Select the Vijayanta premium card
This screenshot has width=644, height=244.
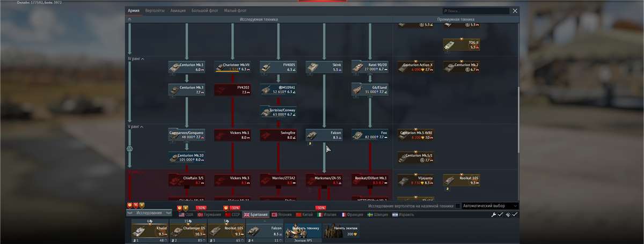coord(416,180)
